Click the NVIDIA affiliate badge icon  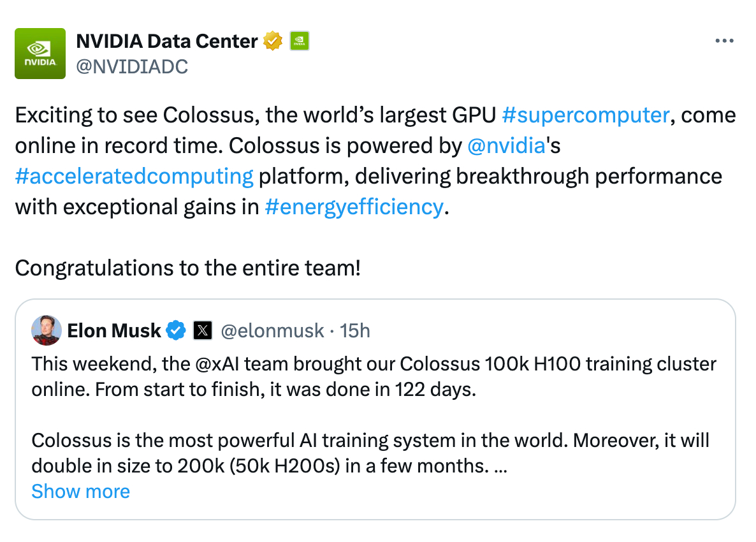[300, 41]
